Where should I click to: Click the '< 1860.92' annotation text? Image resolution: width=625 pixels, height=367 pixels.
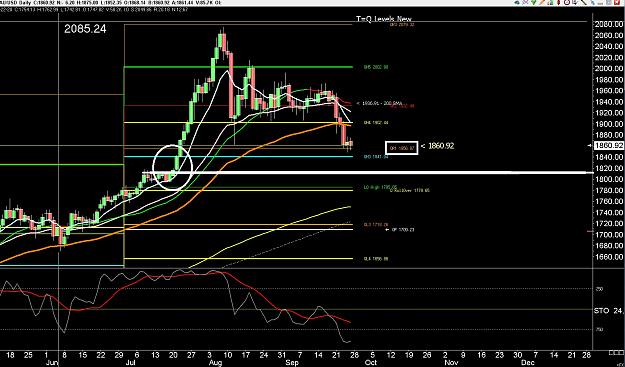pyautogui.click(x=437, y=146)
